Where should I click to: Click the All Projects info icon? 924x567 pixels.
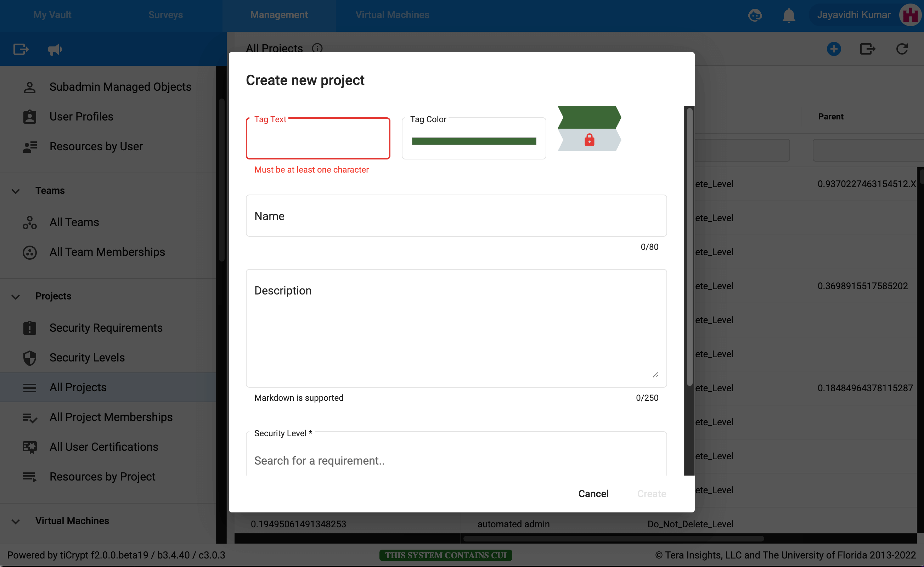pos(317,49)
